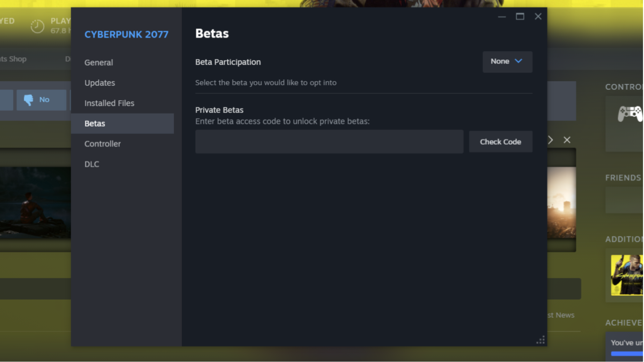Maximize the properties window

pyautogui.click(x=520, y=17)
